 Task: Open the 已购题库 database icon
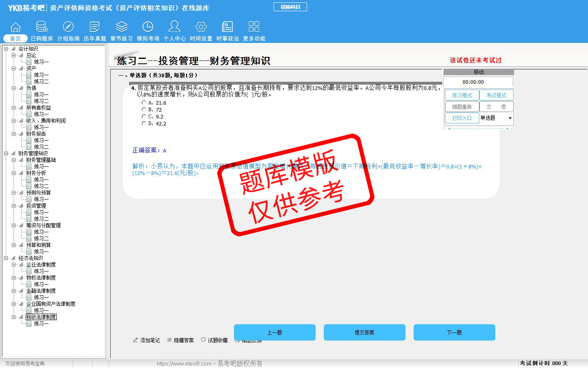pos(42,27)
